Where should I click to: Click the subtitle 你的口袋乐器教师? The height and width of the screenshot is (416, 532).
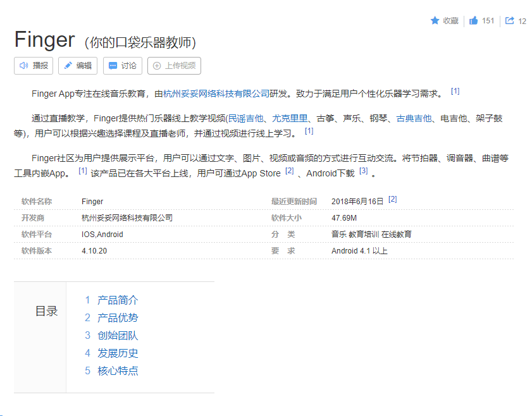click(x=140, y=43)
